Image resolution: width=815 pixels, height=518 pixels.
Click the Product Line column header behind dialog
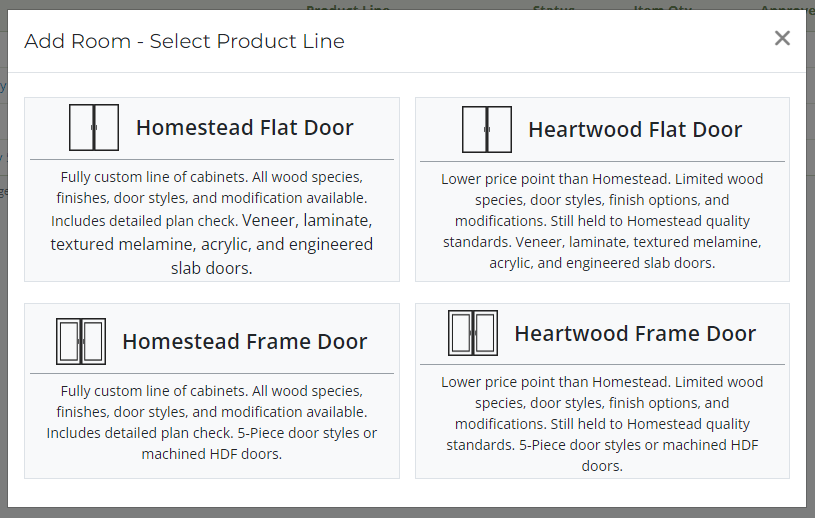348,6
